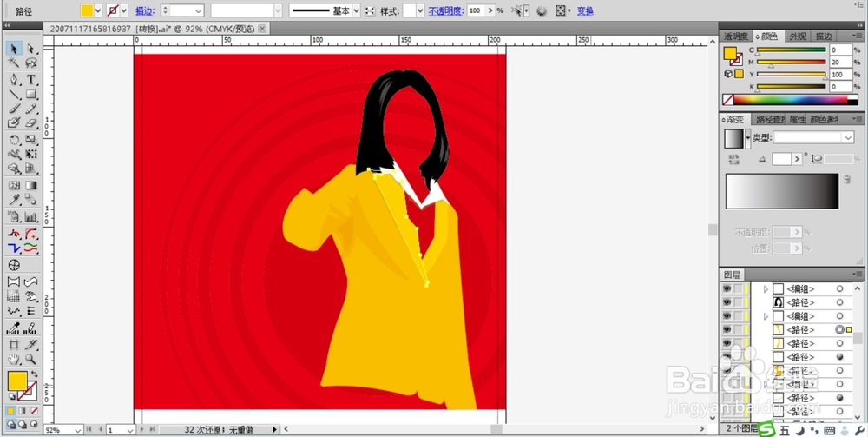
Task: Open the status bar arrow menu after 无重做
Action: (x=274, y=429)
